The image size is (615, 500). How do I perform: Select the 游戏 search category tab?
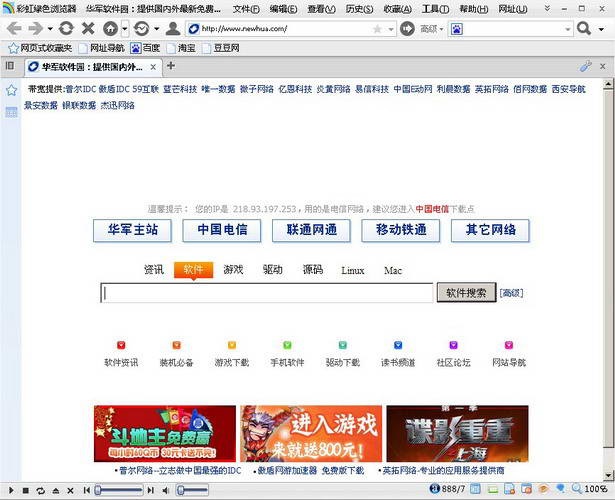233,270
